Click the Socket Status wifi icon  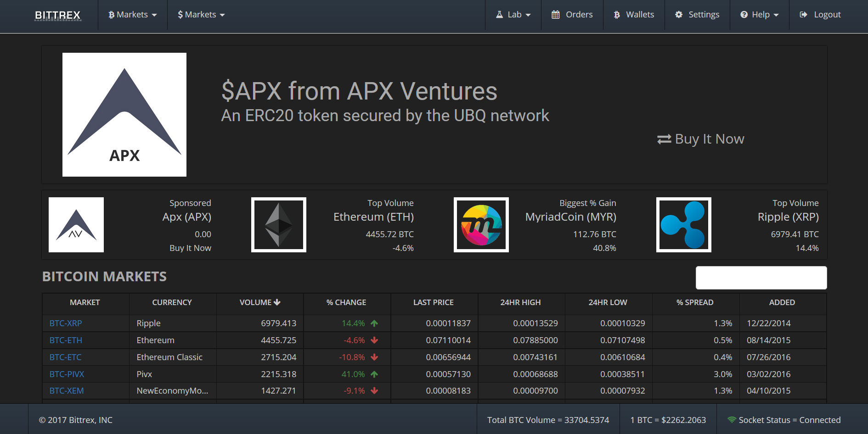[x=732, y=420]
